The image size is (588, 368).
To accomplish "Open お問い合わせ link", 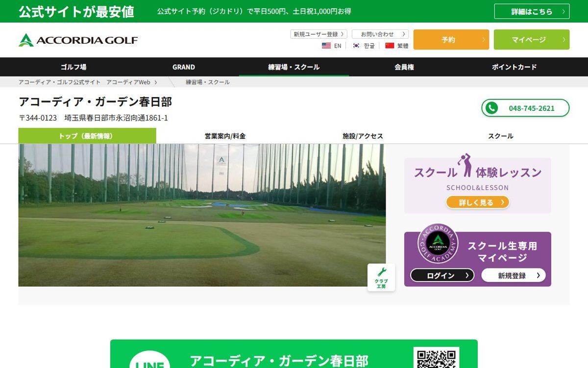I will [x=380, y=34].
